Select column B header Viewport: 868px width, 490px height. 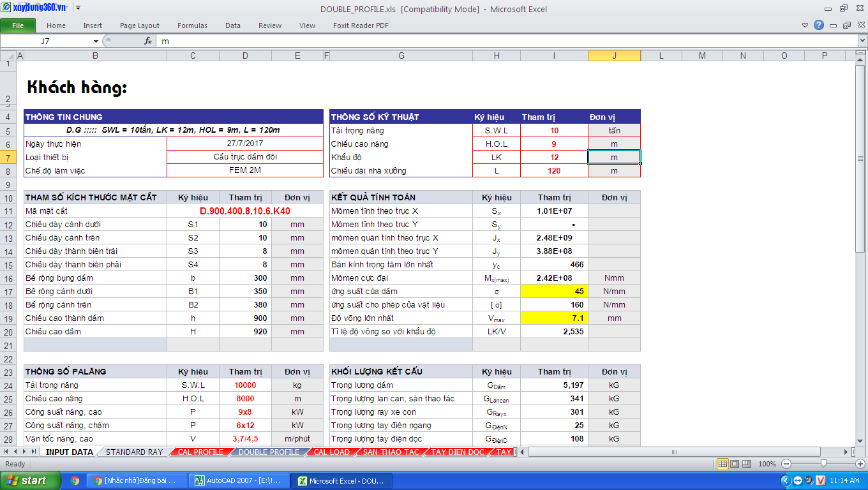(x=95, y=56)
